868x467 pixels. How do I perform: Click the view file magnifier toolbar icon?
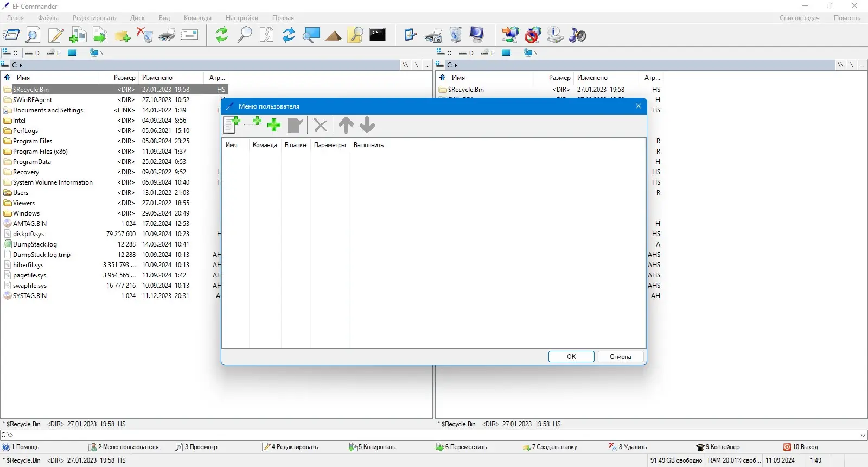click(33, 35)
